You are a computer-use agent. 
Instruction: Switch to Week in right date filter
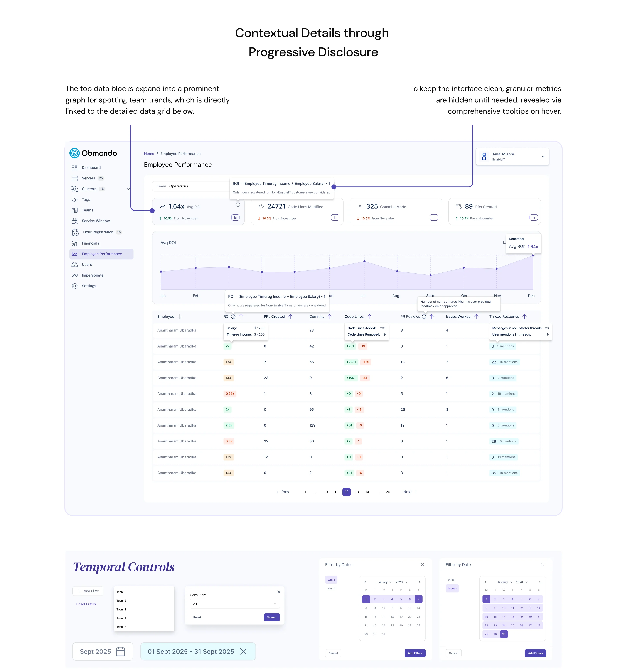point(451,580)
